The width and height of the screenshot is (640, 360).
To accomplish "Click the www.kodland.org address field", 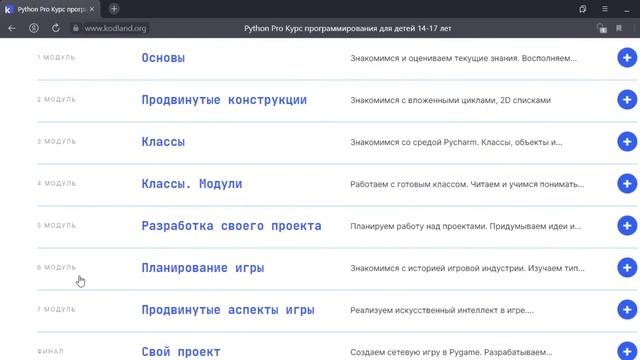I will [115, 28].
